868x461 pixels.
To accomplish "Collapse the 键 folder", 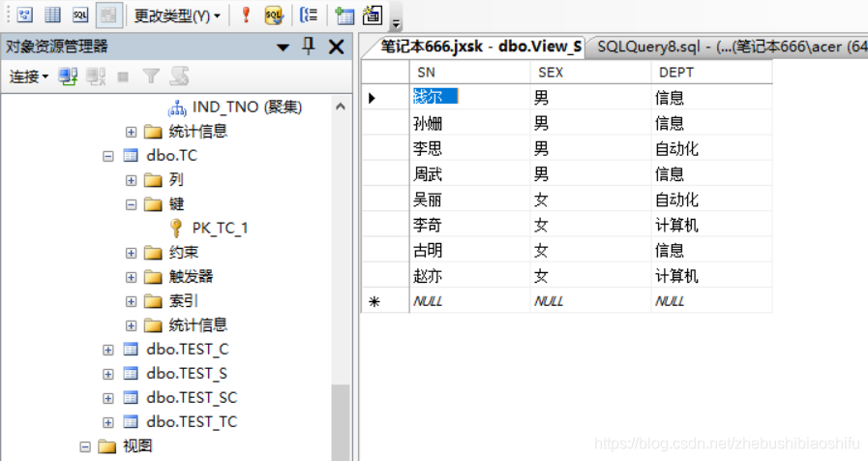I will (x=131, y=205).
